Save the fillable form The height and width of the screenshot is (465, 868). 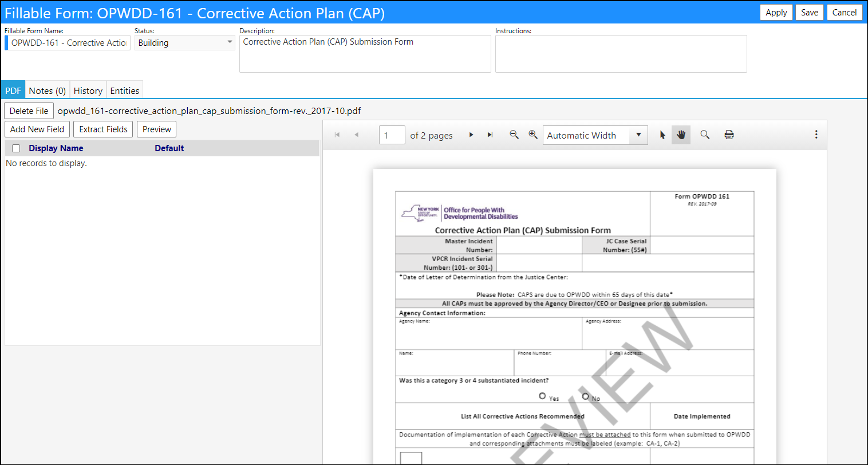tap(810, 13)
